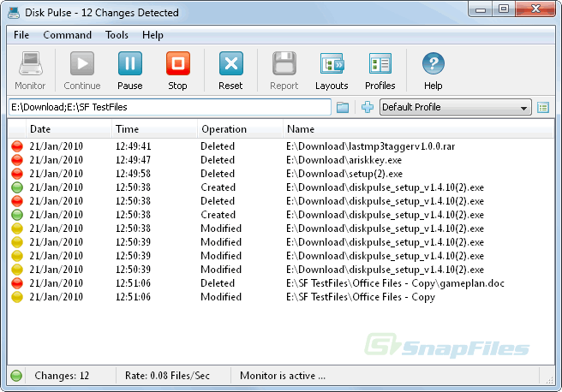Screen dimensions: 562x392
Task: Select the E:\Download\ariskkey.exe entry
Action: coord(344,160)
